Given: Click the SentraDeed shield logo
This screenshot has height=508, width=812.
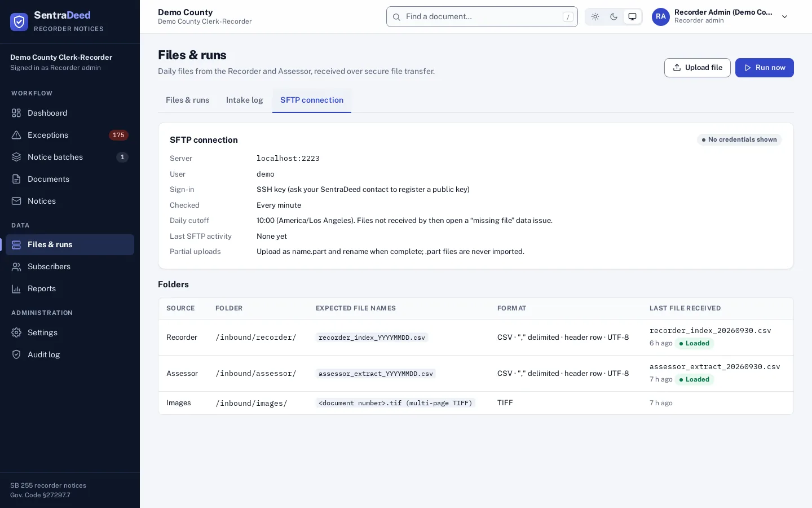Looking at the screenshot, I should pos(19,21).
